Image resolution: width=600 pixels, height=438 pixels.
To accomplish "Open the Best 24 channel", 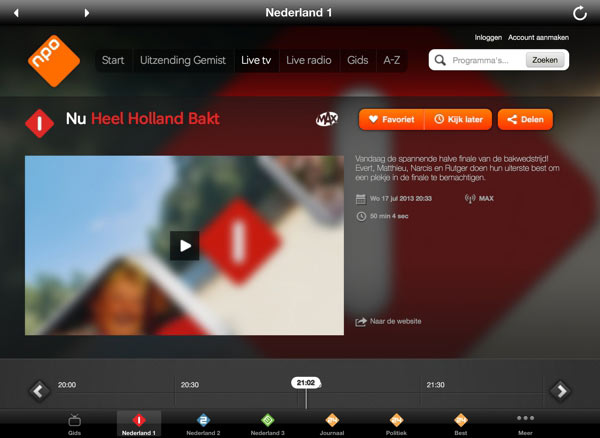I will point(461,425).
